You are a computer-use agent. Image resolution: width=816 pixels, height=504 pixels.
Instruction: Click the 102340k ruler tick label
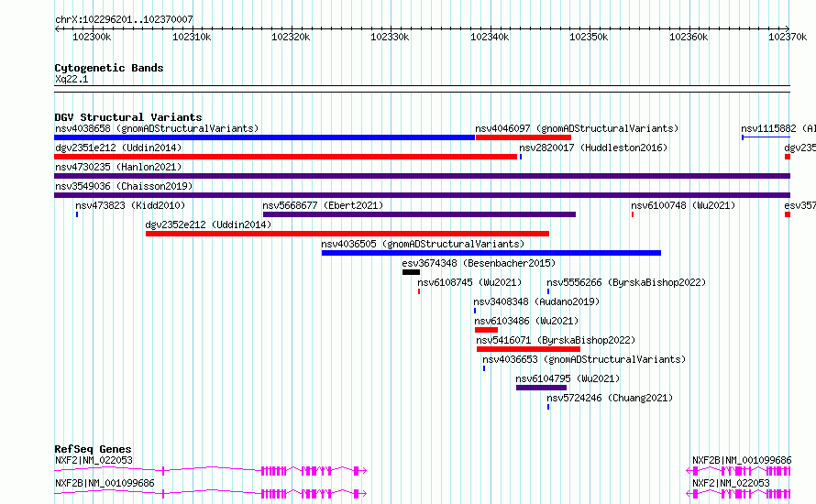pyautogui.click(x=490, y=37)
